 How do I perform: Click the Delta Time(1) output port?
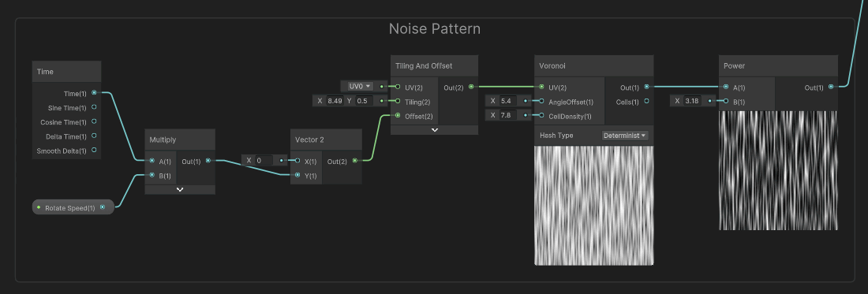point(94,136)
